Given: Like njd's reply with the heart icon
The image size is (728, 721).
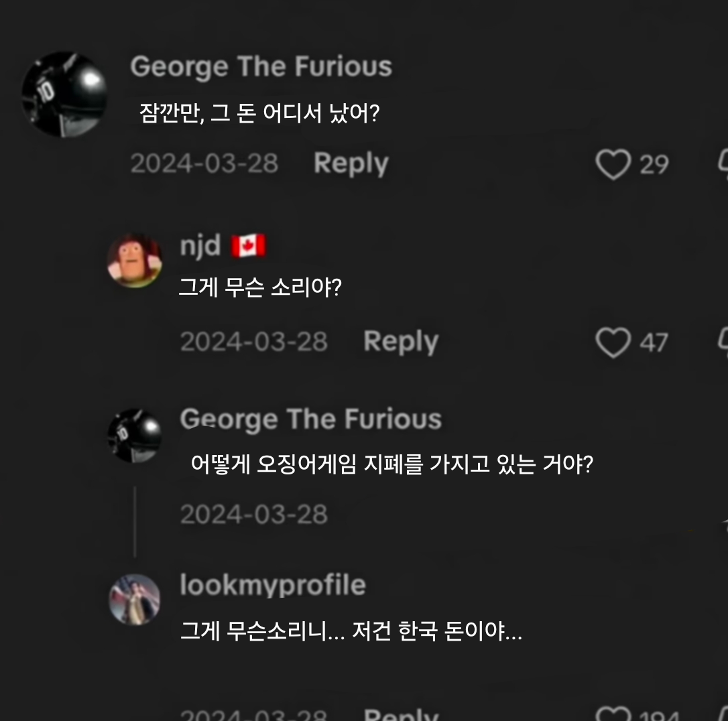Looking at the screenshot, I should [613, 342].
